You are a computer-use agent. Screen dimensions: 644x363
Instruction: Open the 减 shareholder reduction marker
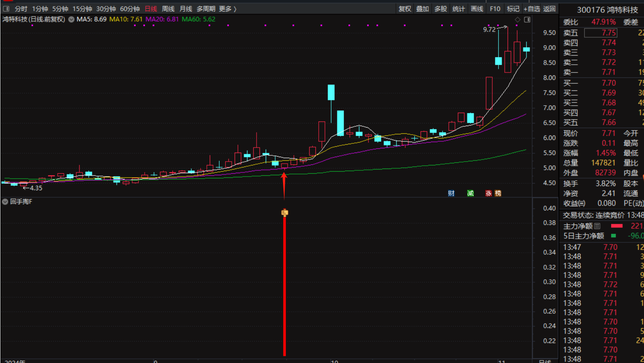click(470, 193)
